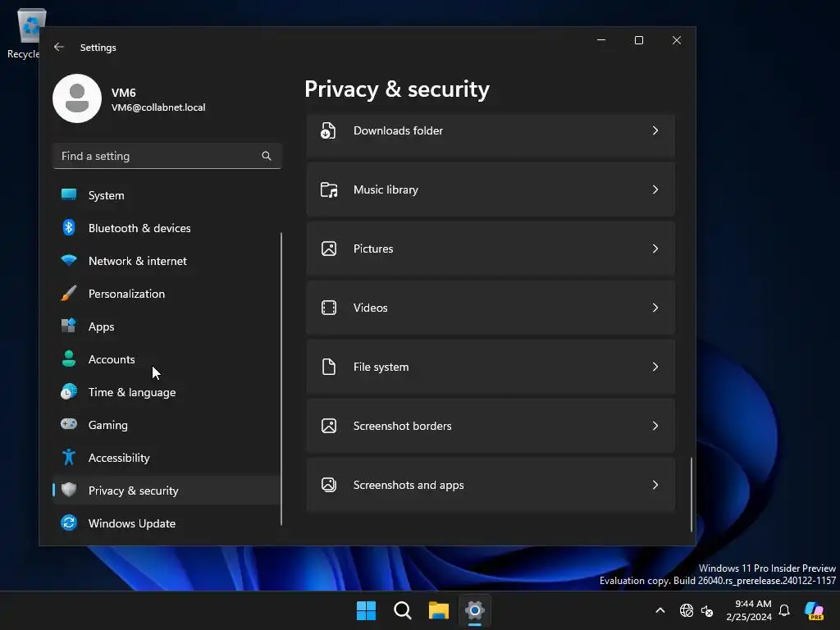The height and width of the screenshot is (630, 840).
Task: Open the Accounts label in sidebar
Action: pos(112,359)
